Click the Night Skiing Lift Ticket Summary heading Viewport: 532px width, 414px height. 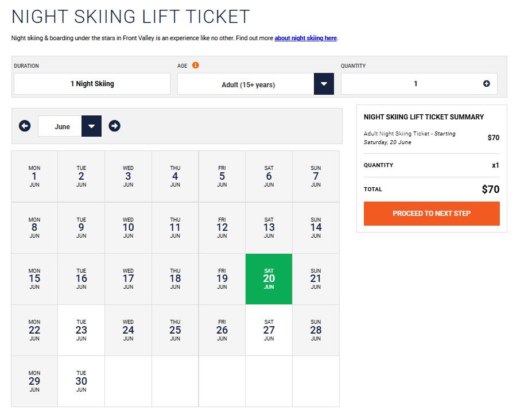coord(424,117)
